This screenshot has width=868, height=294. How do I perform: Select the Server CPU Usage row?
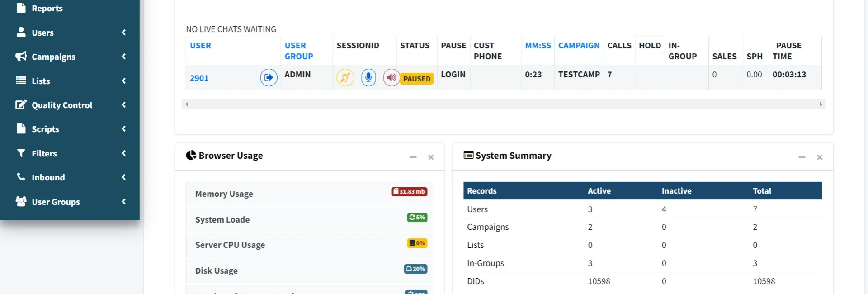point(309,245)
